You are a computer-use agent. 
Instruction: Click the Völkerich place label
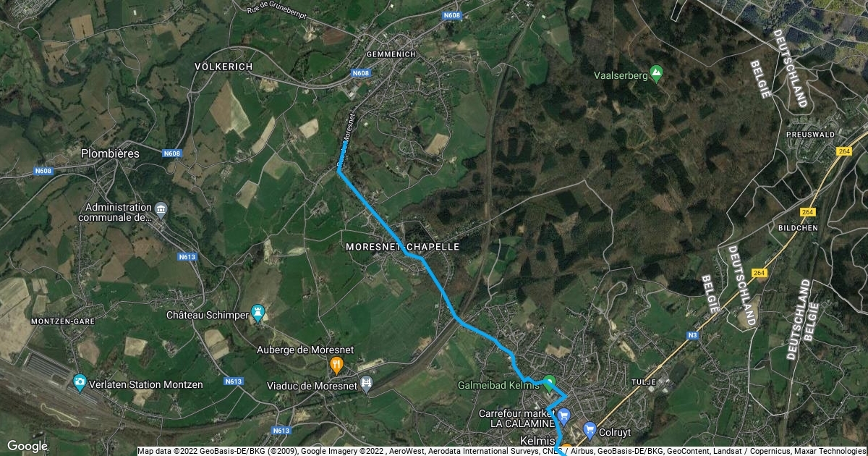click(224, 67)
